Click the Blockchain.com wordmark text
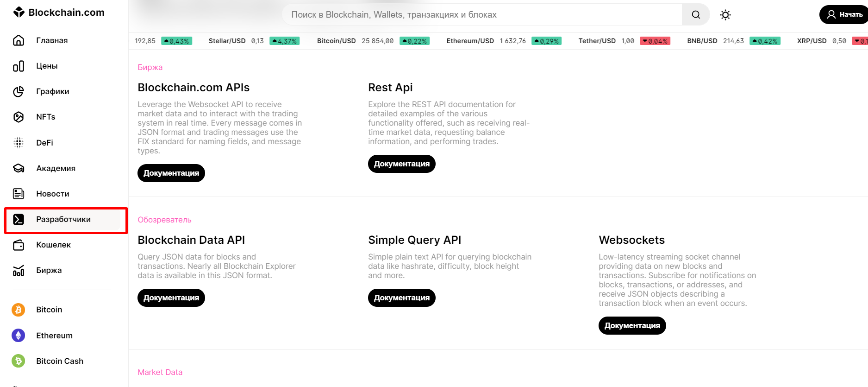The image size is (868, 387). click(66, 13)
